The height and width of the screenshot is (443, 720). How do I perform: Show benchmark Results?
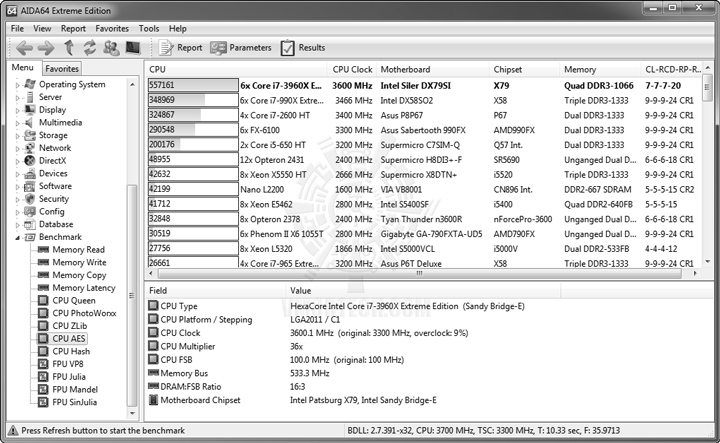point(303,47)
